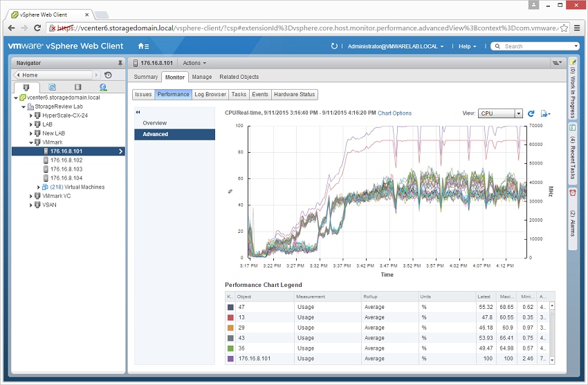Screen dimensions: 588x385
Task: Open the Tasks sub-tab
Action: click(239, 95)
